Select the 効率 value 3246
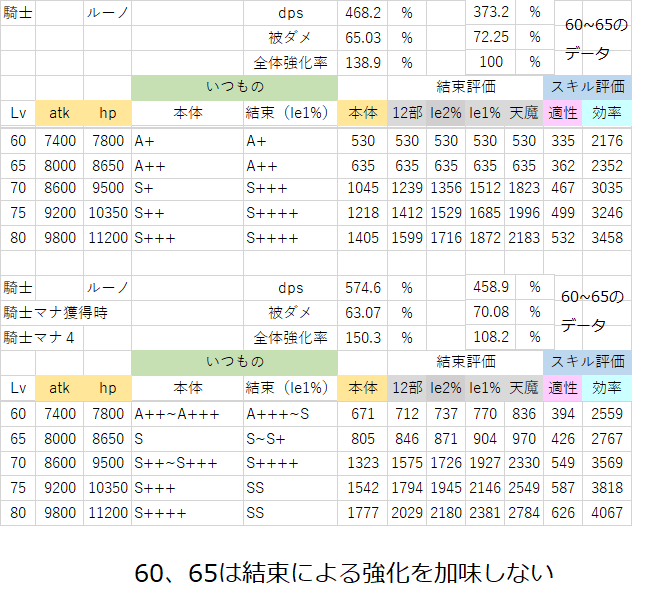 coord(607,213)
